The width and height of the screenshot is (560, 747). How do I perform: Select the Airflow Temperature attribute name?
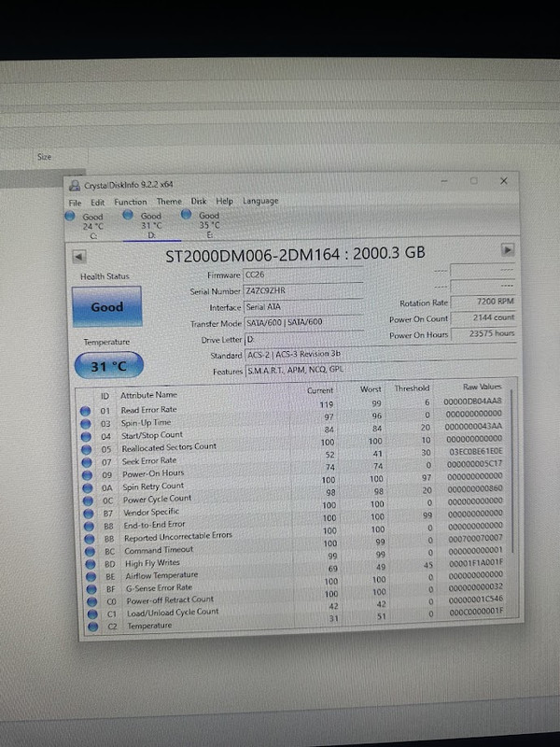(161, 575)
